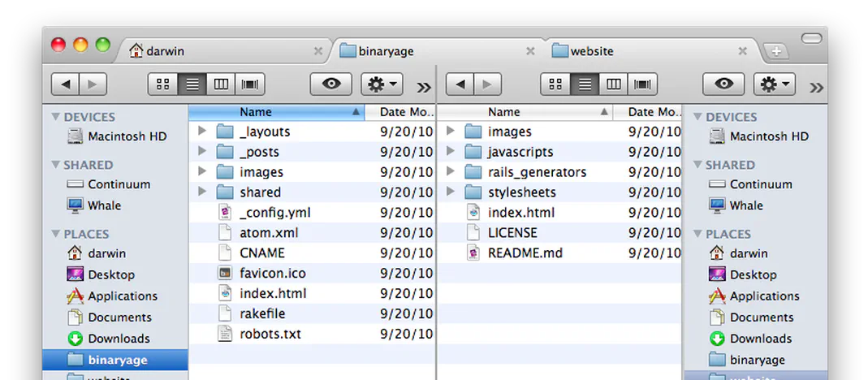Expand the rails_generators folder
The width and height of the screenshot is (868, 380).
point(451,171)
